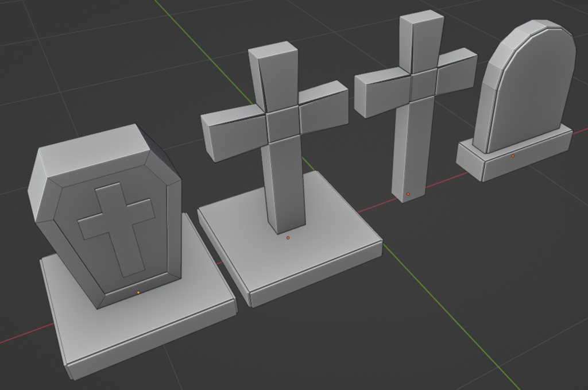Select the coffin-shaped tombstone object
Viewport: 588px width, 390px height.
[105, 214]
